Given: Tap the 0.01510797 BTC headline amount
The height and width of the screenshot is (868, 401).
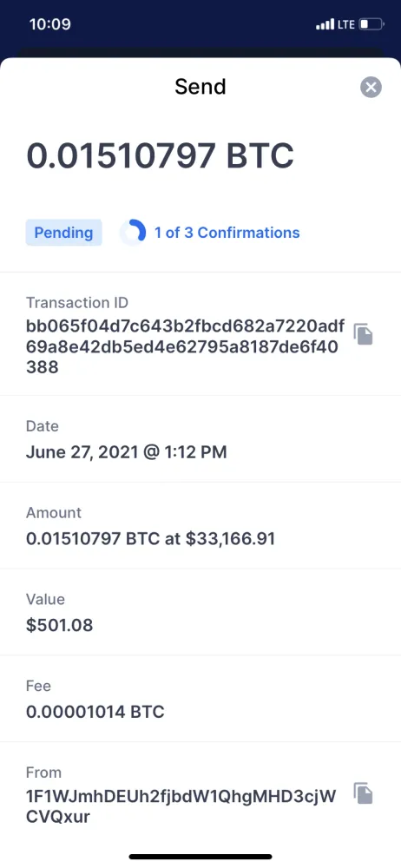Looking at the screenshot, I should click(160, 155).
